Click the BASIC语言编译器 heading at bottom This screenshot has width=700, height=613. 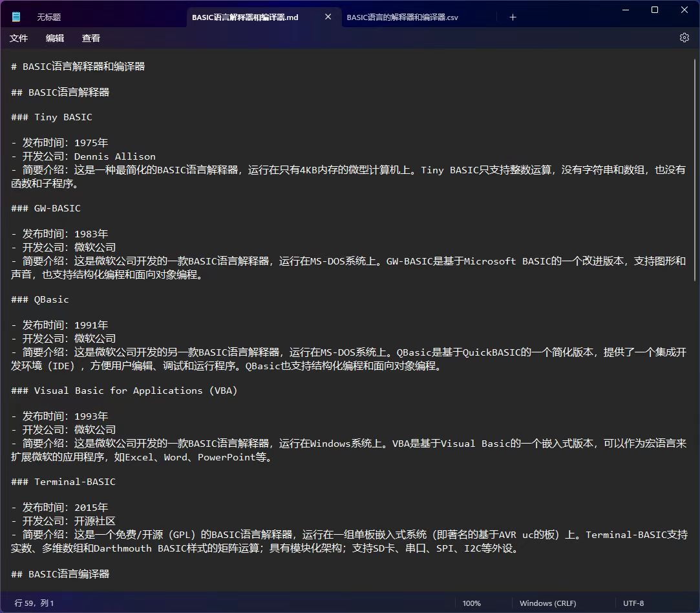coord(60,574)
